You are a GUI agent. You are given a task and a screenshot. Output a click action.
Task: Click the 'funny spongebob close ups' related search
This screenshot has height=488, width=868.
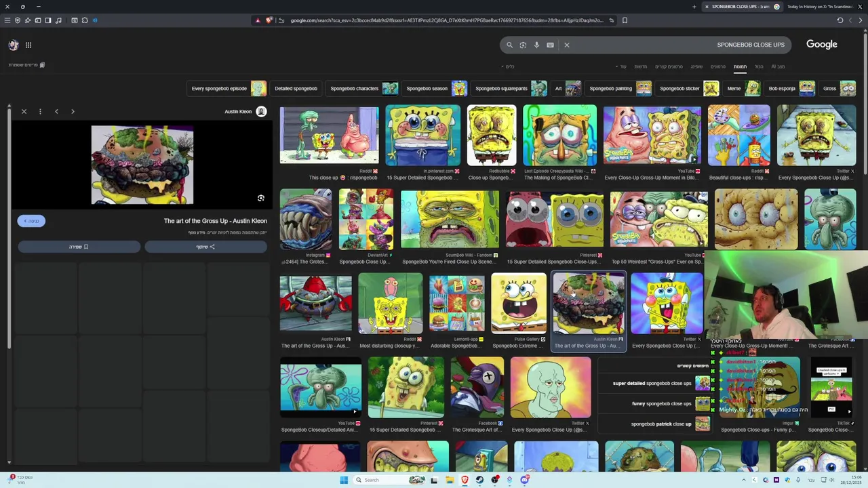[654, 403]
